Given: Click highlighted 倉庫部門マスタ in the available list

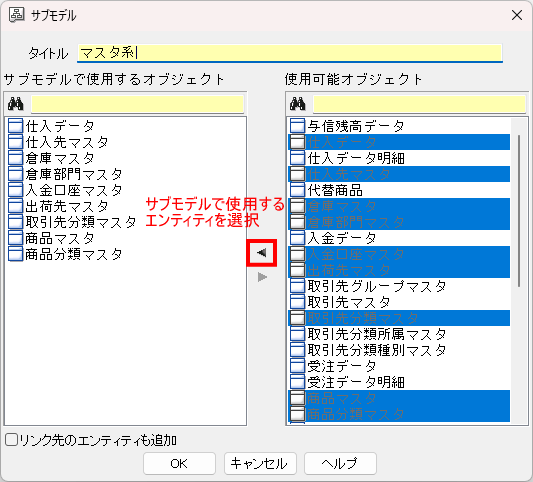Looking at the screenshot, I should [399, 222].
